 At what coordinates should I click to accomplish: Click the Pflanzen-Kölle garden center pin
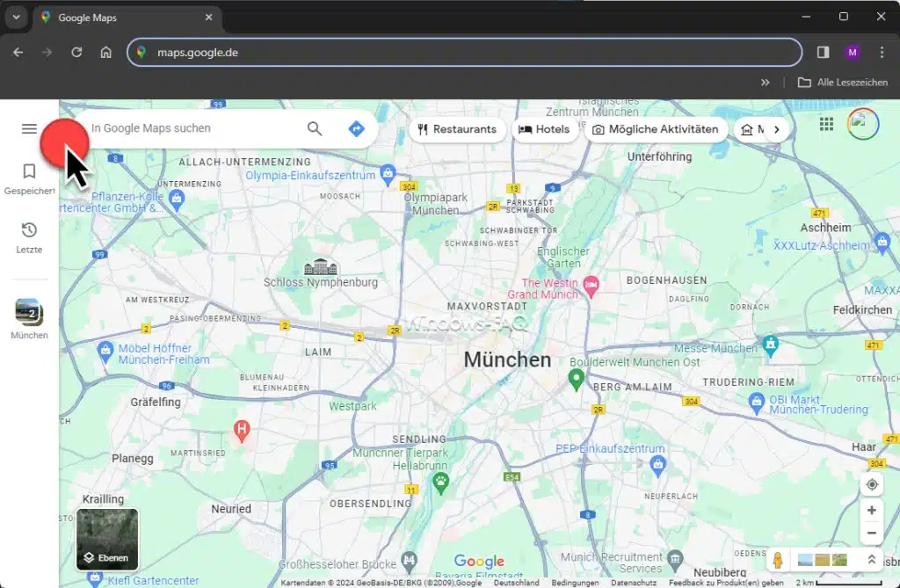[x=177, y=201]
